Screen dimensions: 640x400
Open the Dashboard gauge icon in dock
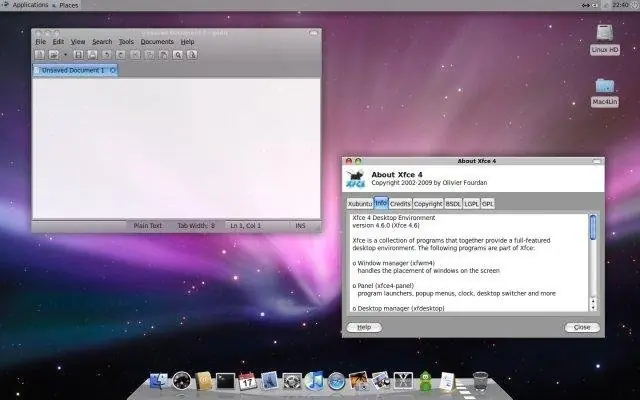[182, 381]
